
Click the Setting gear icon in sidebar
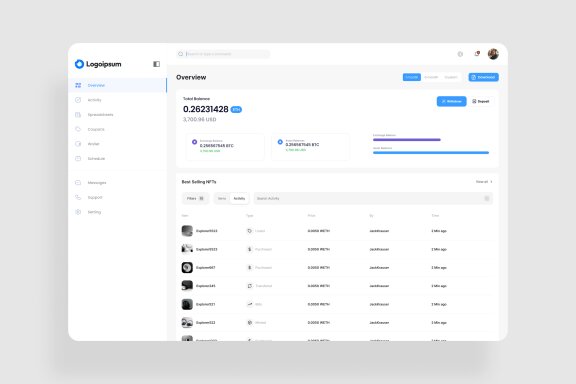pos(78,212)
